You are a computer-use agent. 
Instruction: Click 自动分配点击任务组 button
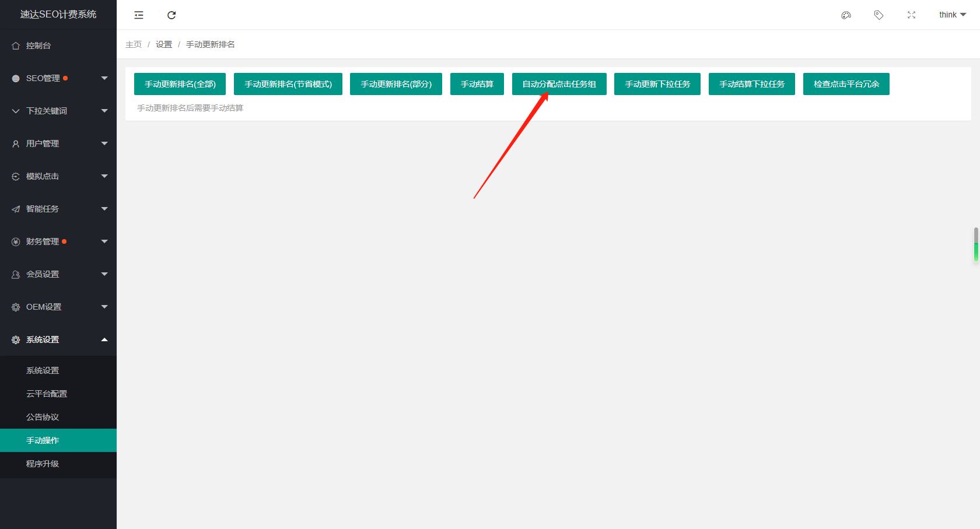(x=559, y=84)
